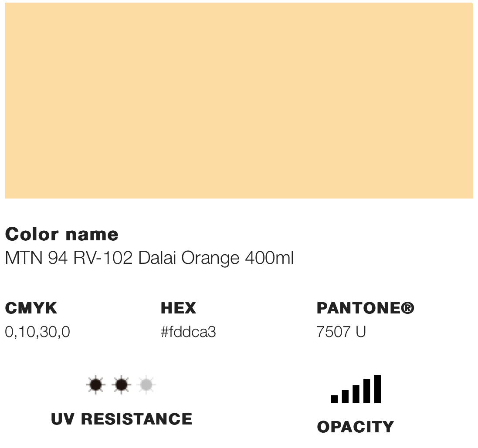Click the CMYK value 0,10,30,0
The width and height of the screenshot is (478, 448).
tap(37, 332)
